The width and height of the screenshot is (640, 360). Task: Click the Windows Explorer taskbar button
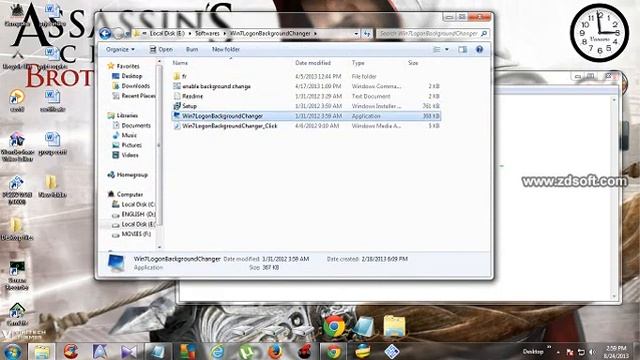[x=42, y=351]
